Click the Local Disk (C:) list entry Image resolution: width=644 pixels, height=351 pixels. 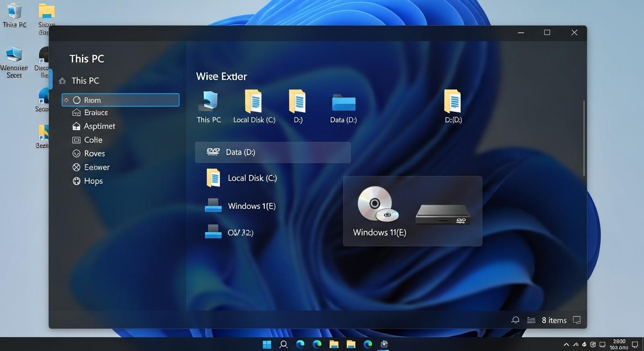click(x=252, y=178)
